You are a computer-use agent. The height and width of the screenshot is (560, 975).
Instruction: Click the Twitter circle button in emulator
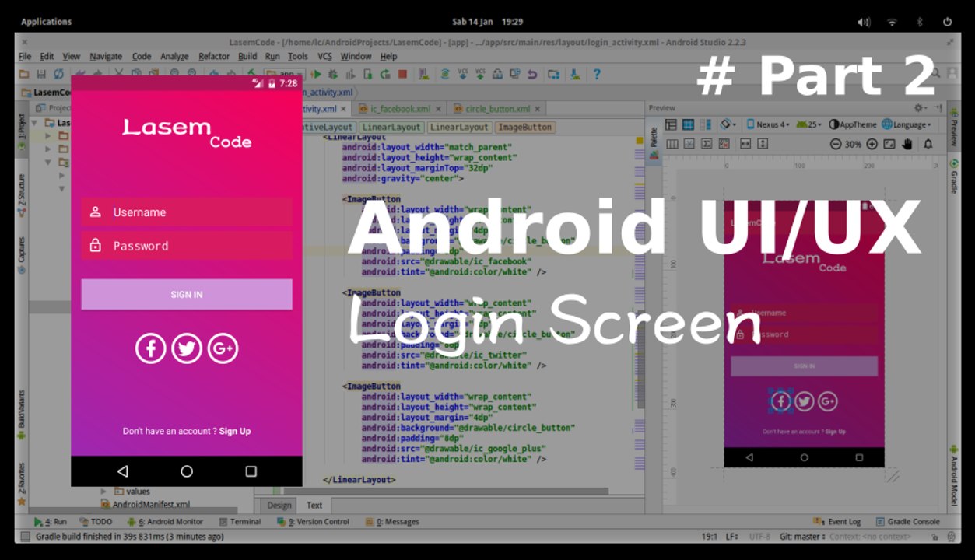click(x=187, y=348)
